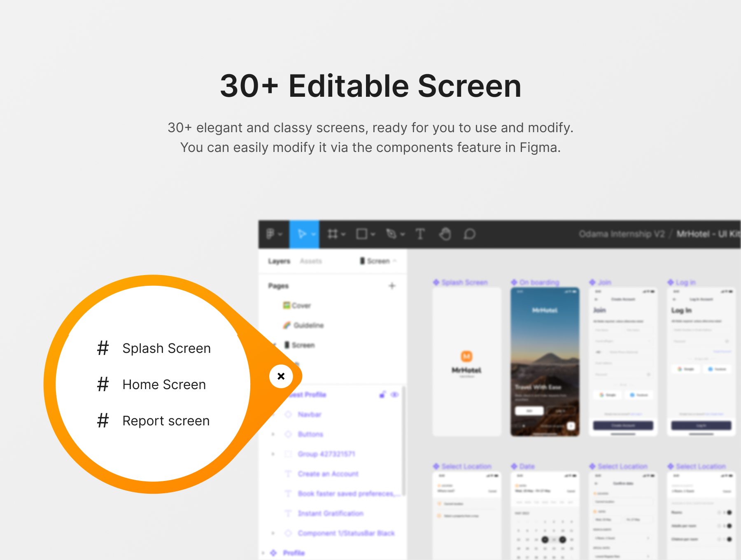
Task: Open the Guideline page
Action: click(x=308, y=325)
